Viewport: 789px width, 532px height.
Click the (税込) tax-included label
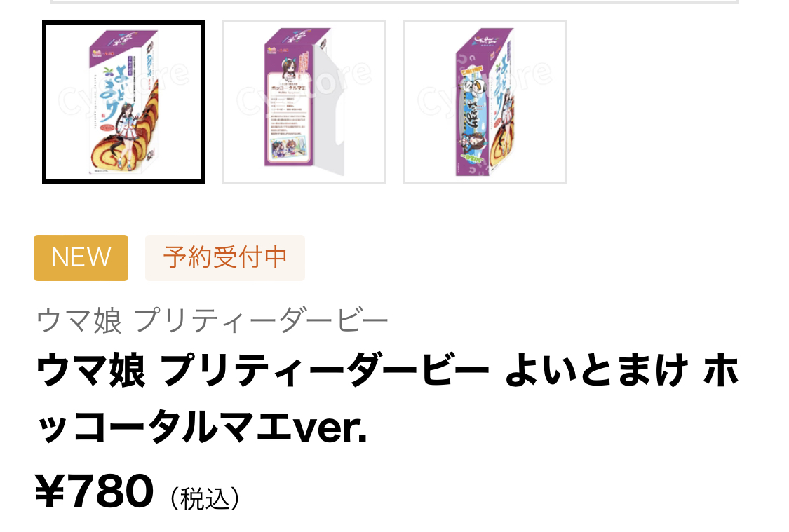point(205,498)
